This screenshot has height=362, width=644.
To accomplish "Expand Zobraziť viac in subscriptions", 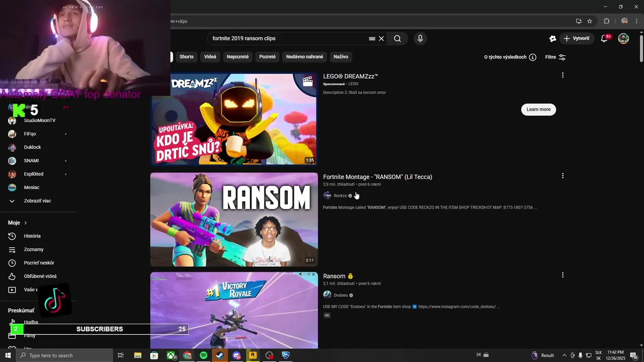I will coord(38,201).
